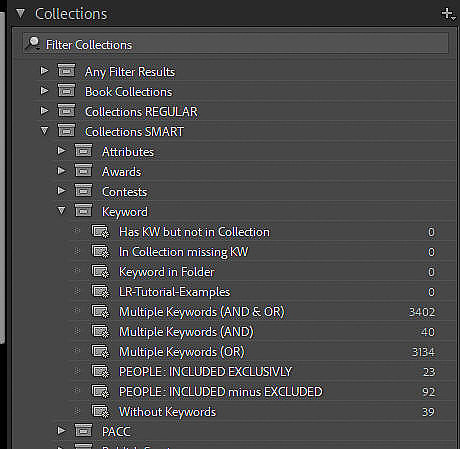Image resolution: width=460 pixels, height=449 pixels.
Task: Select the Awards set label
Action: tap(121, 172)
